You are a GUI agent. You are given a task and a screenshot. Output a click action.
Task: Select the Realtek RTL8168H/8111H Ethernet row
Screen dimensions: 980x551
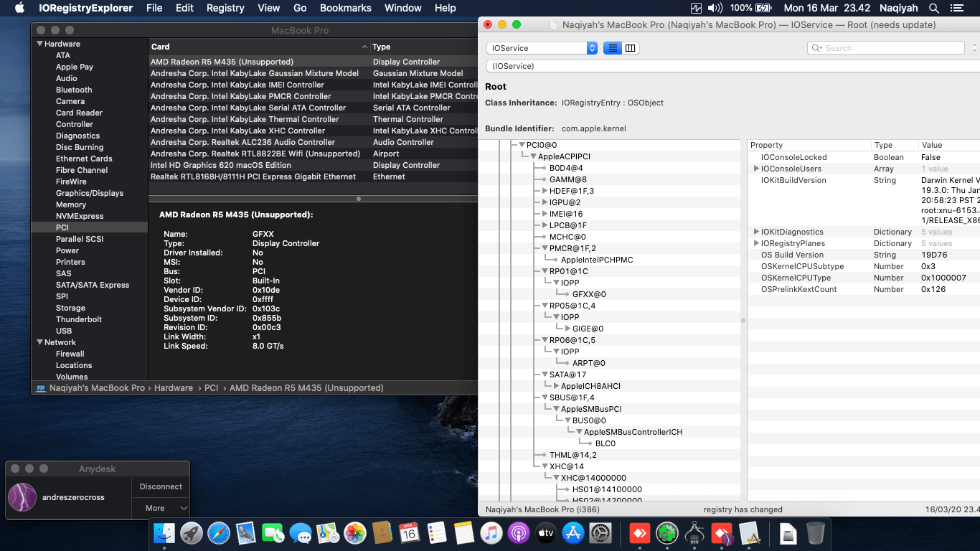coord(313,176)
